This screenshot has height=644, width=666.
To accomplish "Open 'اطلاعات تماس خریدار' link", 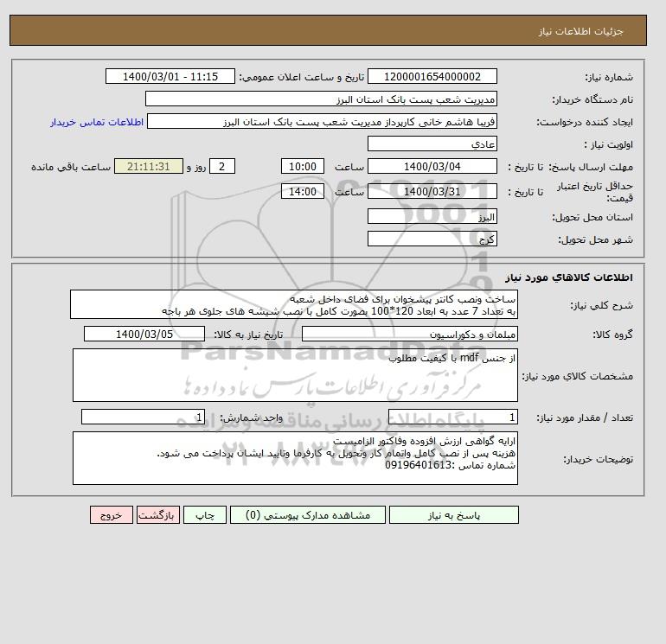I will coord(97,122).
